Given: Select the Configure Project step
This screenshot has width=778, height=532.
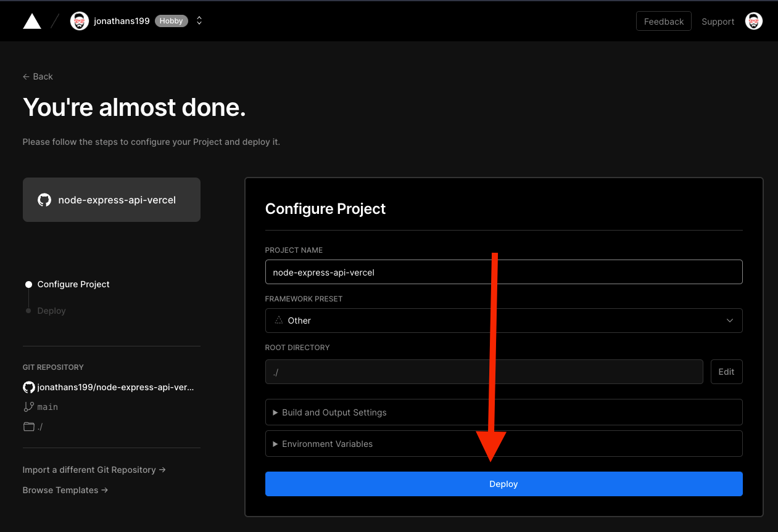Looking at the screenshot, I should point(73,284).
